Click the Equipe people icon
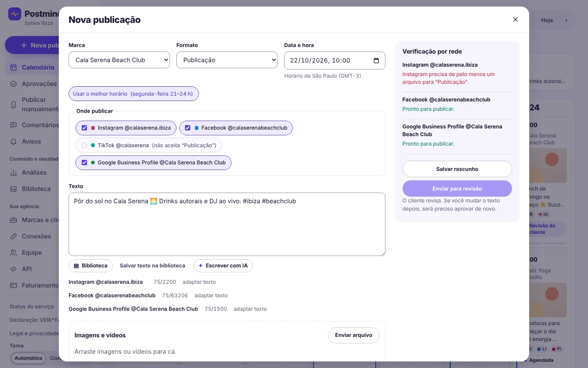Viewport: 588px width, 368px height. point(13,253)
